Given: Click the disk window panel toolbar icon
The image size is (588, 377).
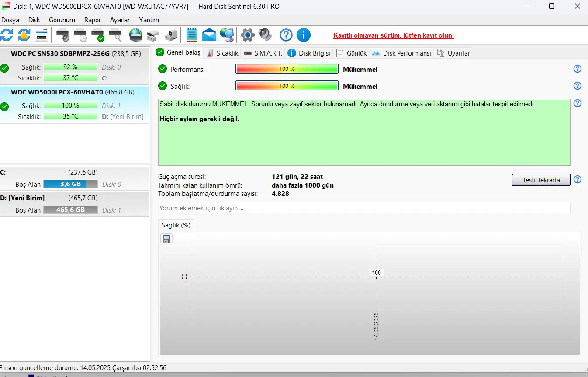Looking at the screenshot, I should (x=42, y=35).
